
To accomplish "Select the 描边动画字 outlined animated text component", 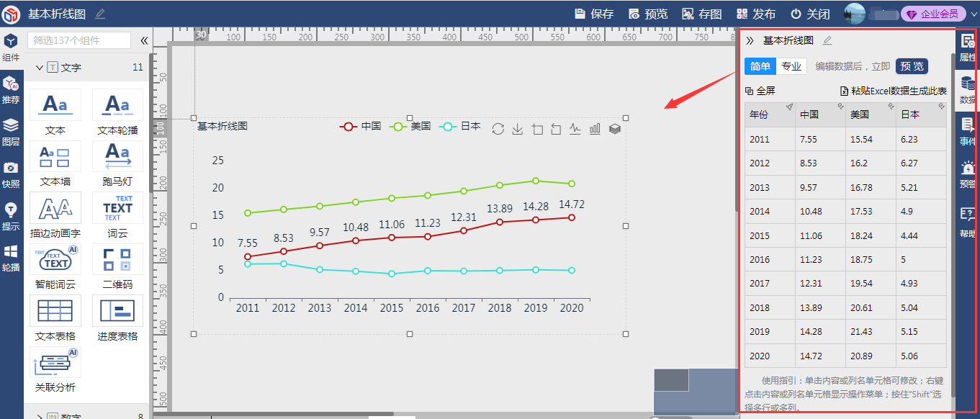I will pyautogui.click(x=55, y=215).
